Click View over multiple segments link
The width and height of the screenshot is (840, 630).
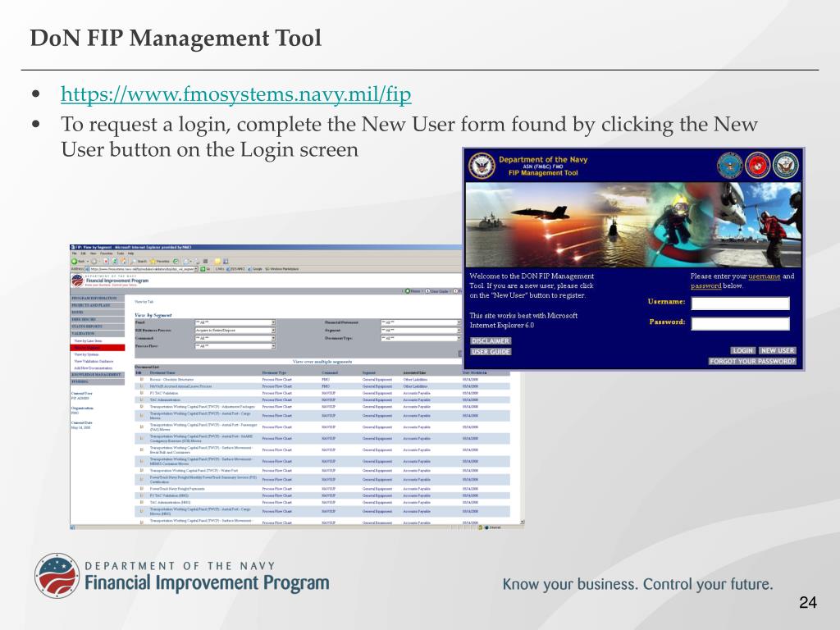pyautogui.click(x=322, y=362)
